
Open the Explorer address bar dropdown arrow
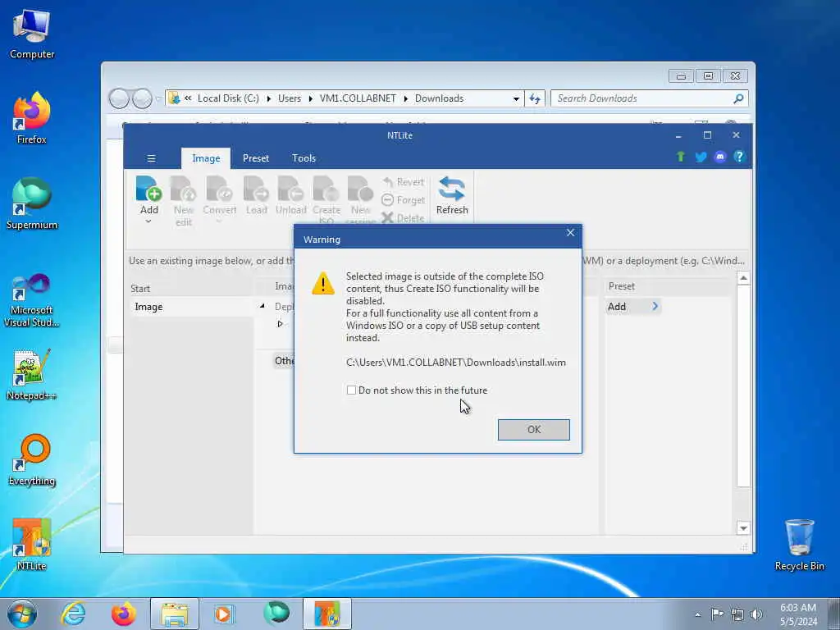(516, 98)
